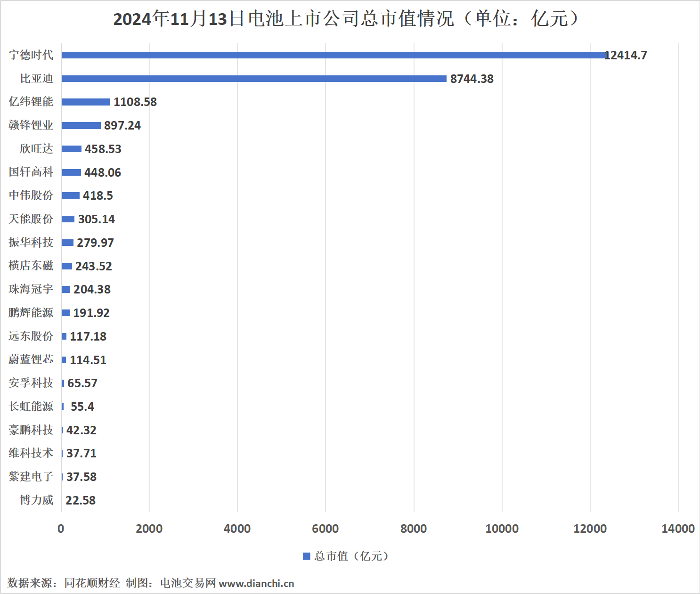This screenshot has width=700, height=594.
Task: Click data label 55.4
Action: (82, 407)
